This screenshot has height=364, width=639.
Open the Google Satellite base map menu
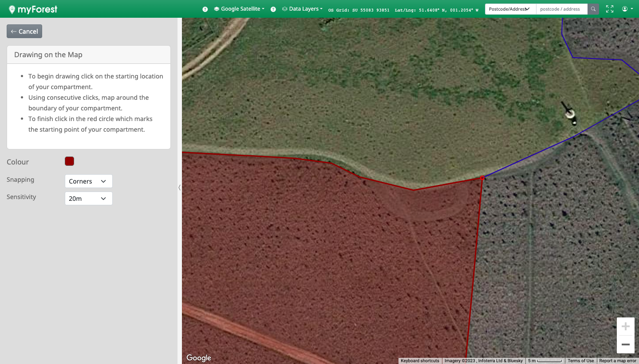click(239, 9)
